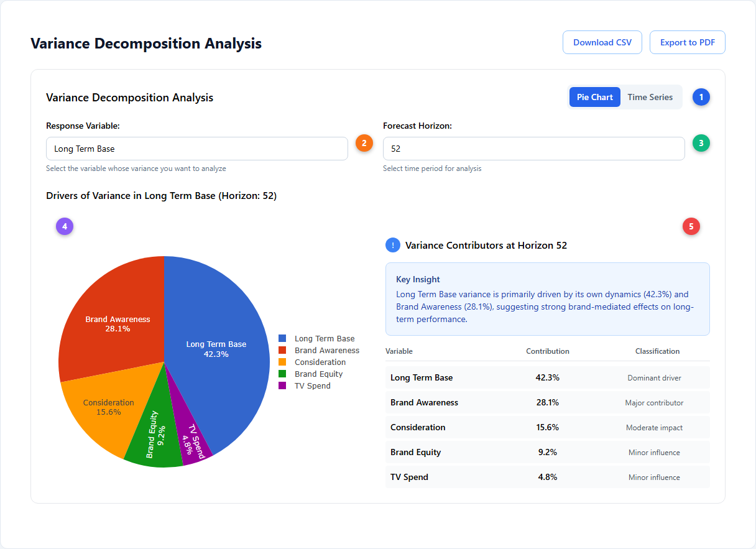
Task: Select the Long Term Base table row name
Action: (x=422, y=377)
